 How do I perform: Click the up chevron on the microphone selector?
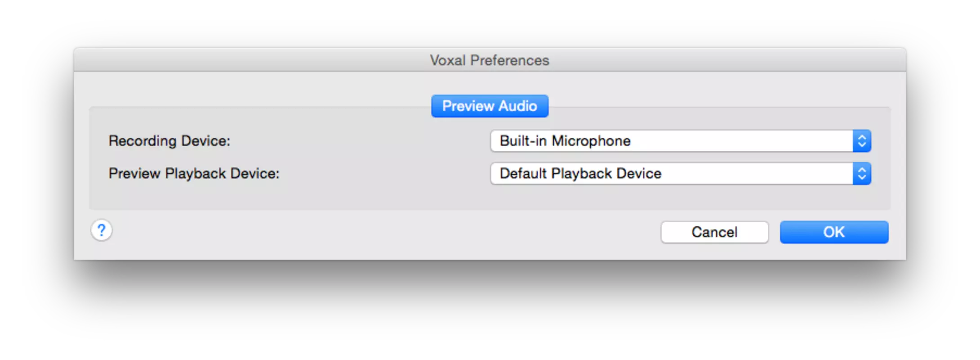click(862, 137)
